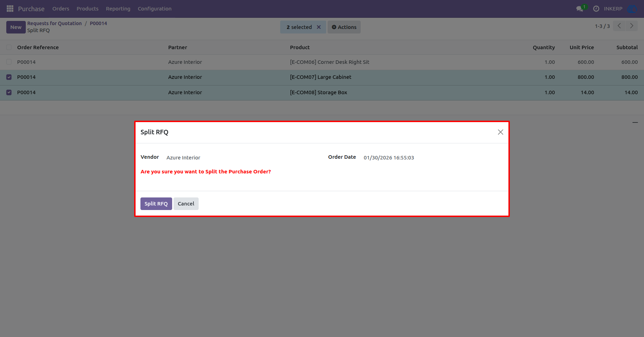
Task: Clear selection with the X icon
Action: [x=319, y=27]
